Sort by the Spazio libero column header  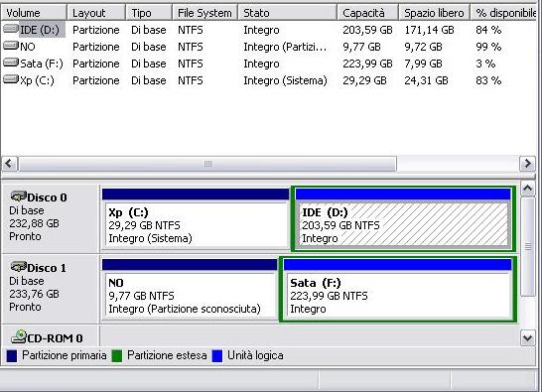pos(435,13)
